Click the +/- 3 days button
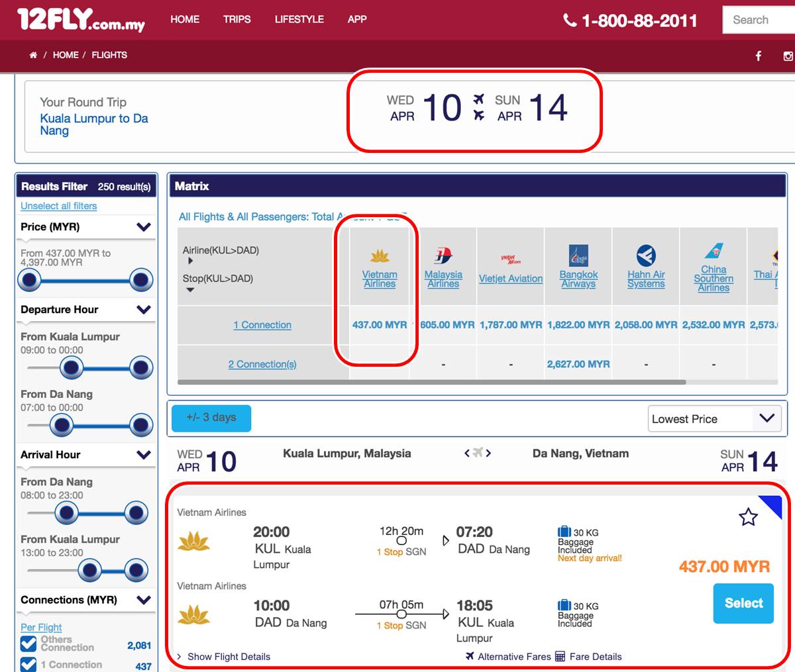Screen dimensions: 795x672 211,418
